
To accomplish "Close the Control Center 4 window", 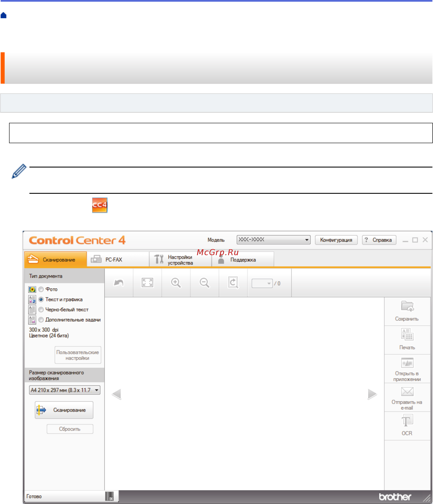I will point(425,240).
